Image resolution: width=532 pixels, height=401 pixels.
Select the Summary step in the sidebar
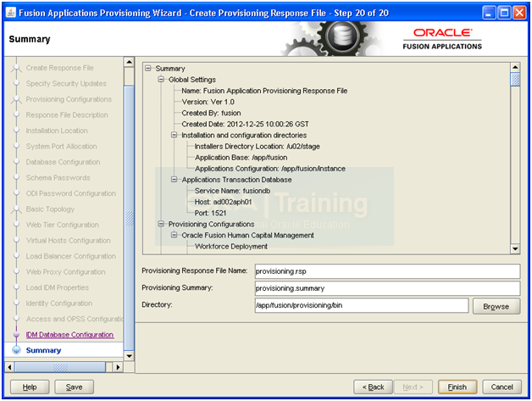43,350
